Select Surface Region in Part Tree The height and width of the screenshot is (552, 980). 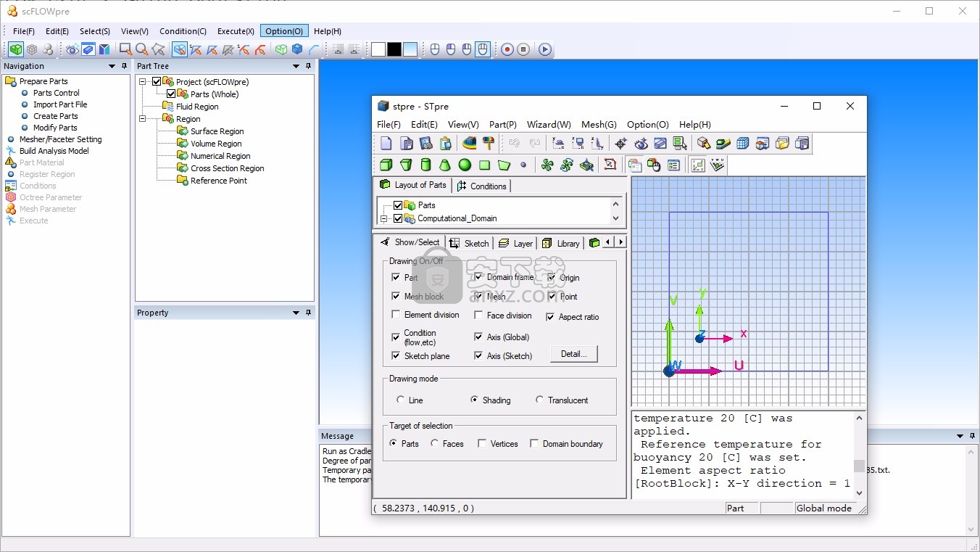[217, 131]
